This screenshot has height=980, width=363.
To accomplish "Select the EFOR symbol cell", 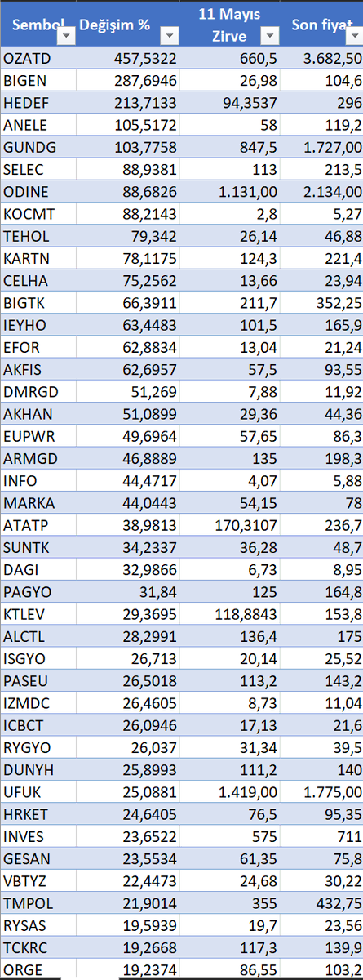I will (x=38, y=348).
